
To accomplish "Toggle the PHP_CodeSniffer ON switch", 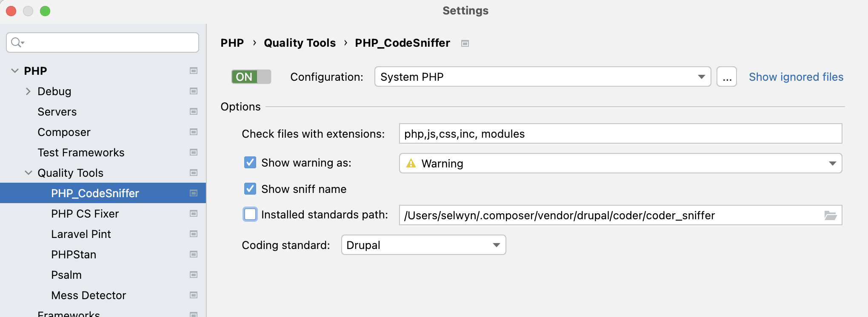I will tap(251, 77).
